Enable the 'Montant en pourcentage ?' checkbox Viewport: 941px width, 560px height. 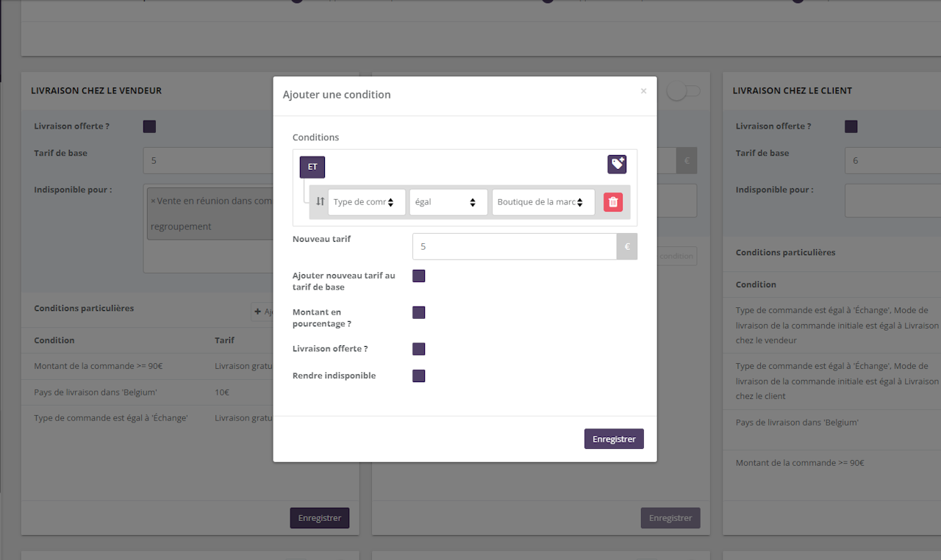click(419, 313)
